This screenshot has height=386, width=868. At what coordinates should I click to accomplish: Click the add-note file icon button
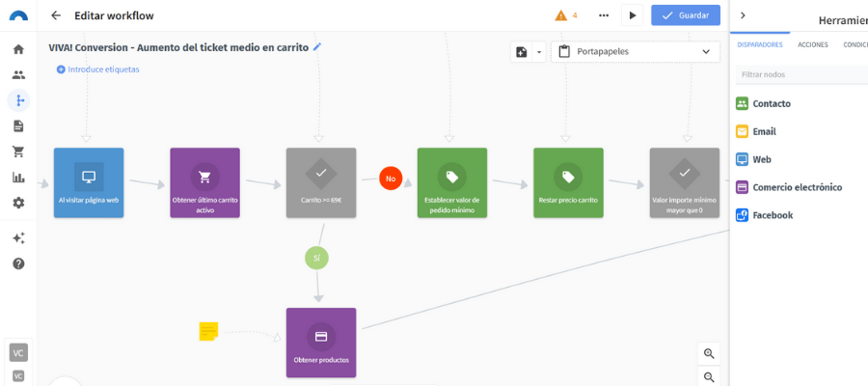tap(521, 51)
